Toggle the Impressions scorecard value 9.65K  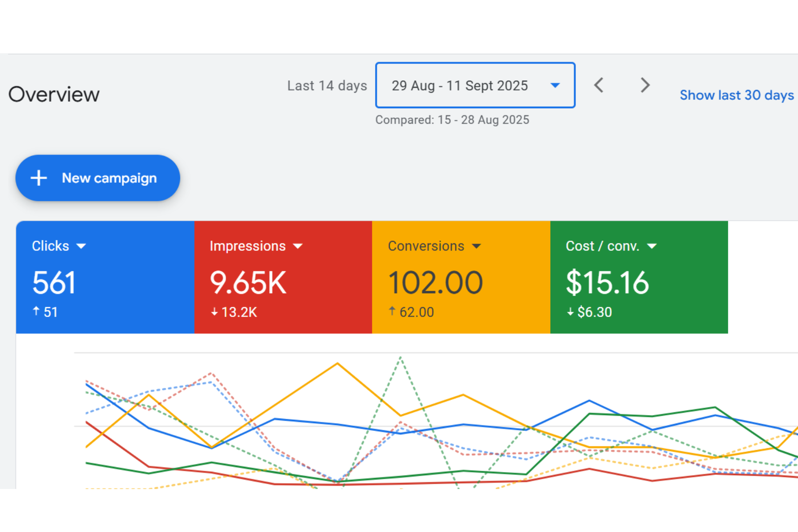click(x=248, y=283)
